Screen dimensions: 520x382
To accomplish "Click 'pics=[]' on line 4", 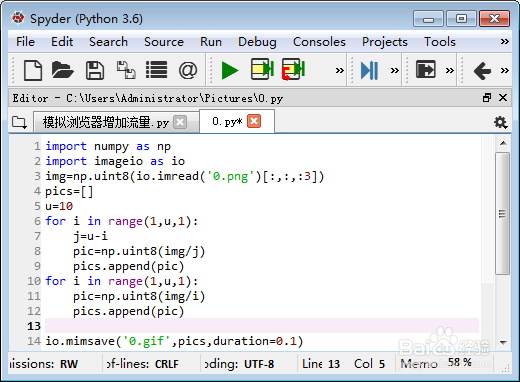I will coord(69,191).
